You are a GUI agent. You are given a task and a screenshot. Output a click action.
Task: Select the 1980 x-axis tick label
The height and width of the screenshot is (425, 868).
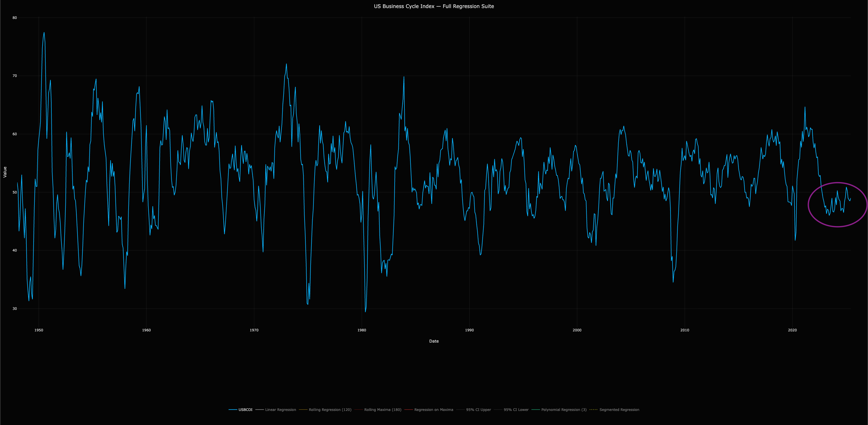point(362,330)
